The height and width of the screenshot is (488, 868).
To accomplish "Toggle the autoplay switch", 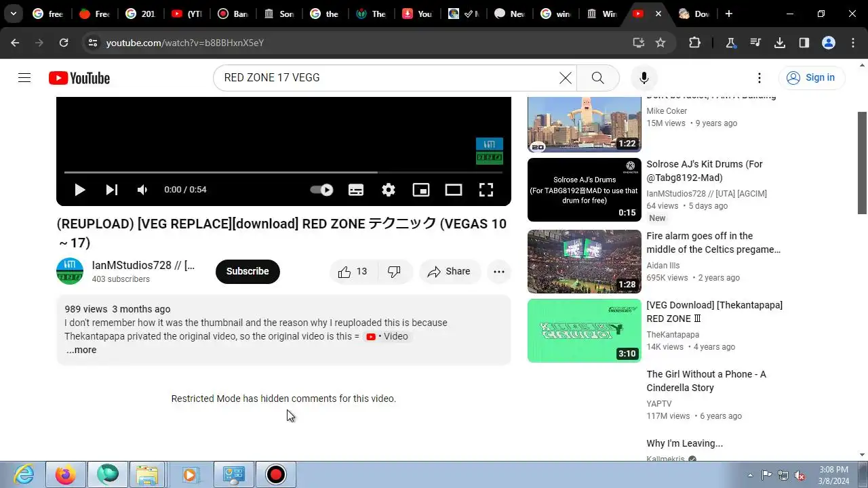I will coord(321,190).
